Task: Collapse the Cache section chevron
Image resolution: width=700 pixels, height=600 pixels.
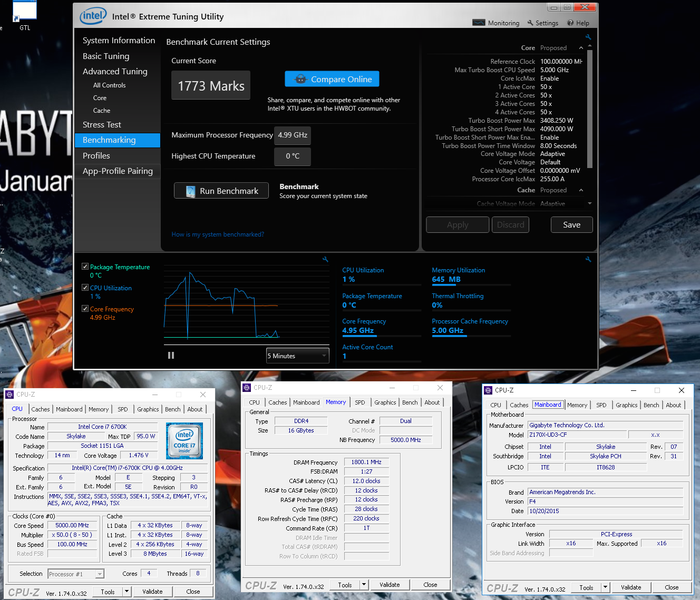Action: tap(581, 190)
